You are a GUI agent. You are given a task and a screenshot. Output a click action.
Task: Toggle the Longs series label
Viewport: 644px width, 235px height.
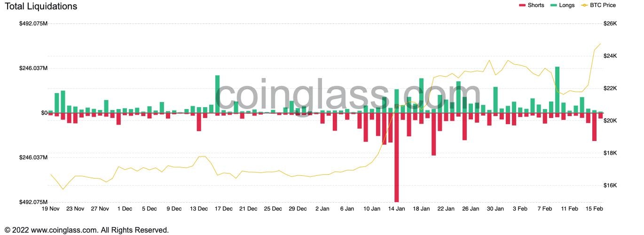(567, 6)
